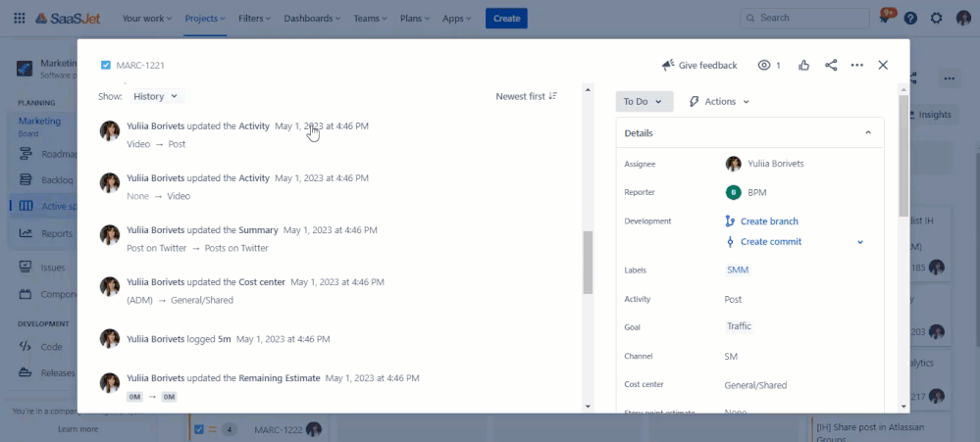Viewport: 980px width, 442px height.
Task: Open the app switcher grid icon
Action: (x=20, y=18)
